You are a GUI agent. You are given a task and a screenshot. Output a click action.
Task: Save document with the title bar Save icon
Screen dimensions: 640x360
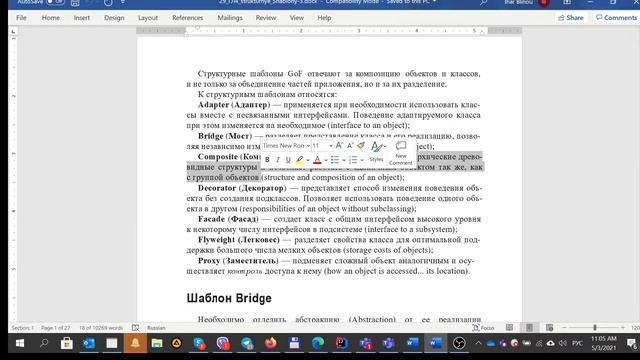coord(75,3)
